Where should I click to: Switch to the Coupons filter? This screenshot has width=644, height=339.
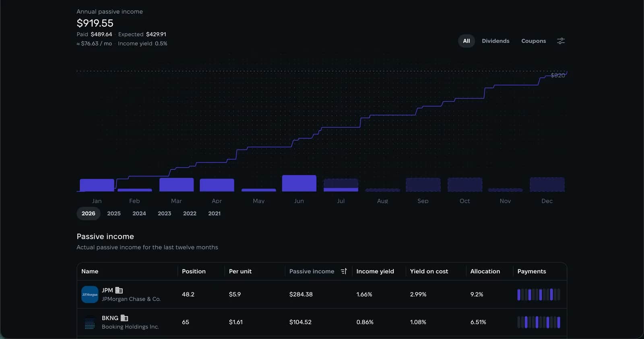[534, 41]
